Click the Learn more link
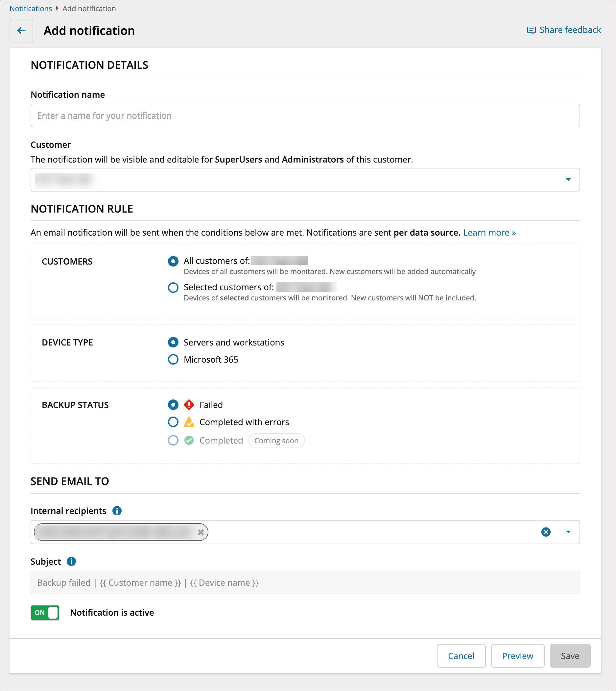Screen dimensions: 616x691 point(489,232)
